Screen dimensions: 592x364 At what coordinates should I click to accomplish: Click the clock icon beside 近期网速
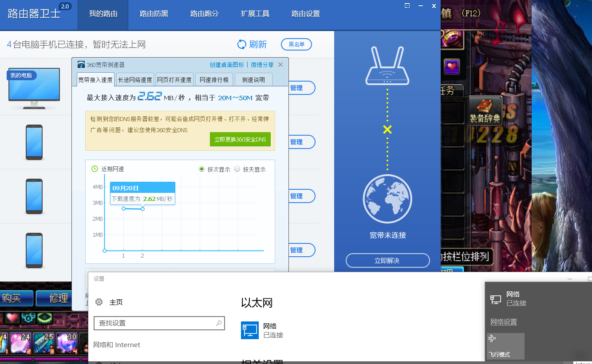95,168
